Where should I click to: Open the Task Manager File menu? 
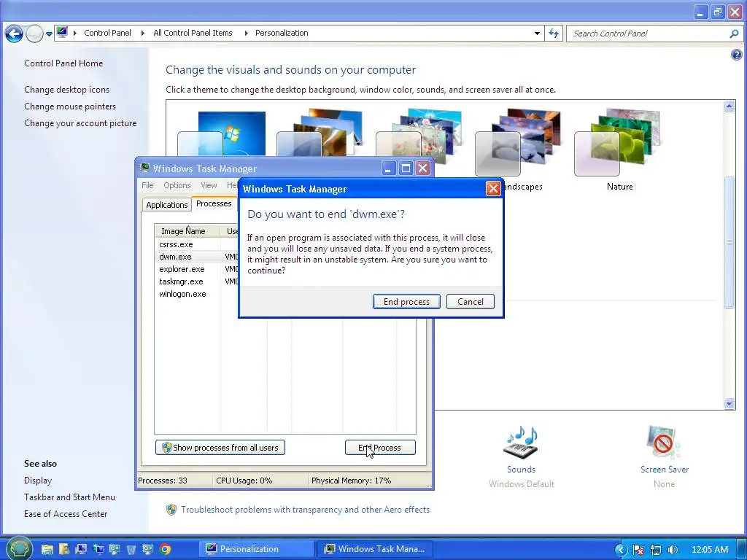pos(147,185)
